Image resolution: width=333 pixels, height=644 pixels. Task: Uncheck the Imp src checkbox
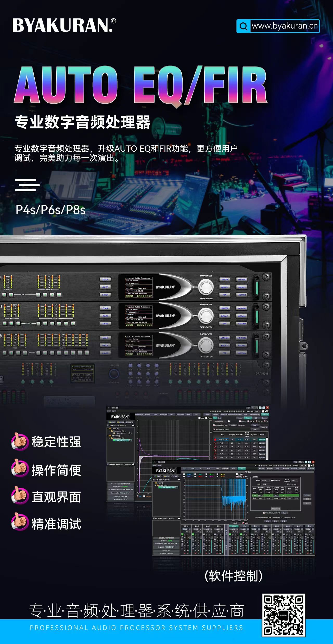[x=240, y=421]
